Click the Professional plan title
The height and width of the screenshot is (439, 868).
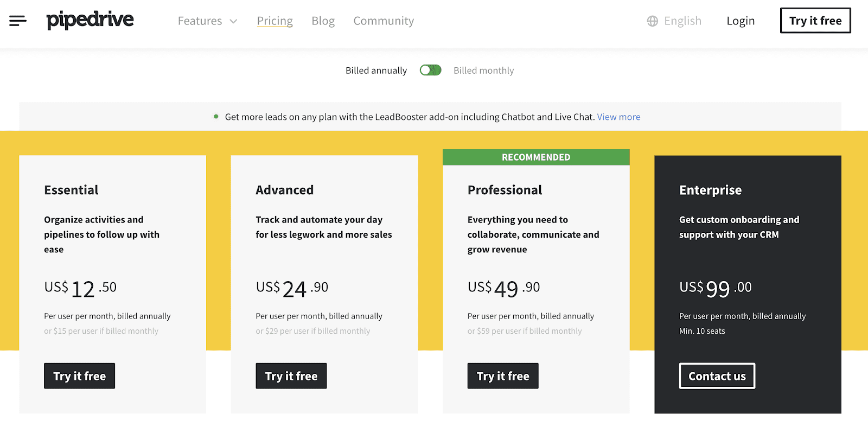coord(505,190)
